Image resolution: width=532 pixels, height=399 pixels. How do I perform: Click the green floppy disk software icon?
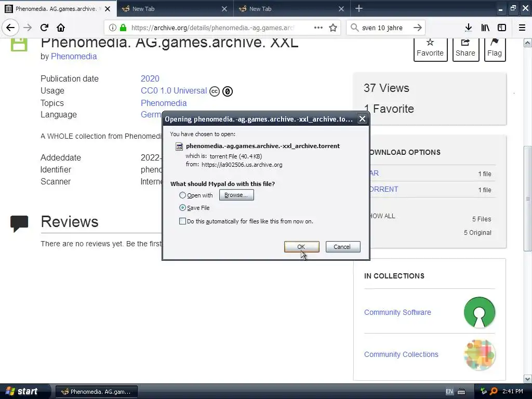[x=19, y=45]
